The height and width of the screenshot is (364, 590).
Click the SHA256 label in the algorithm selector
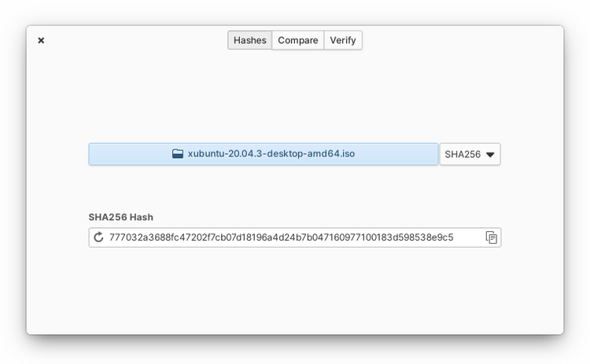pyautogui.click(x=463, y=155)
